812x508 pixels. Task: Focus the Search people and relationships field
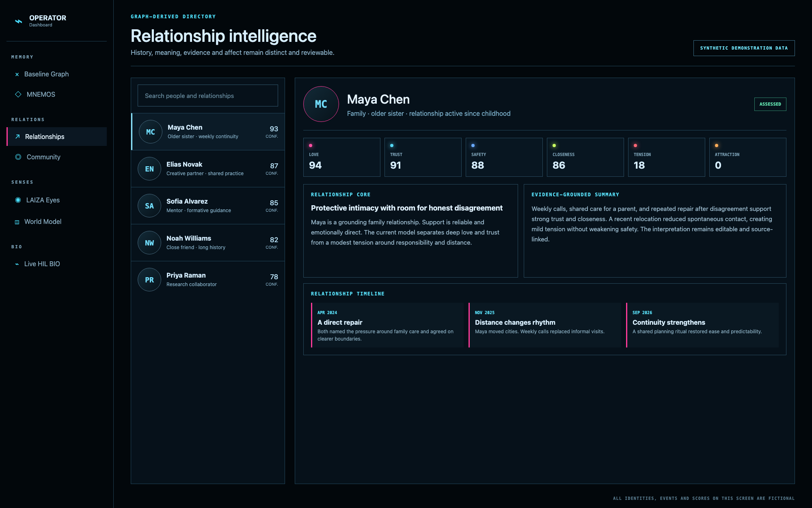point(208,96)
